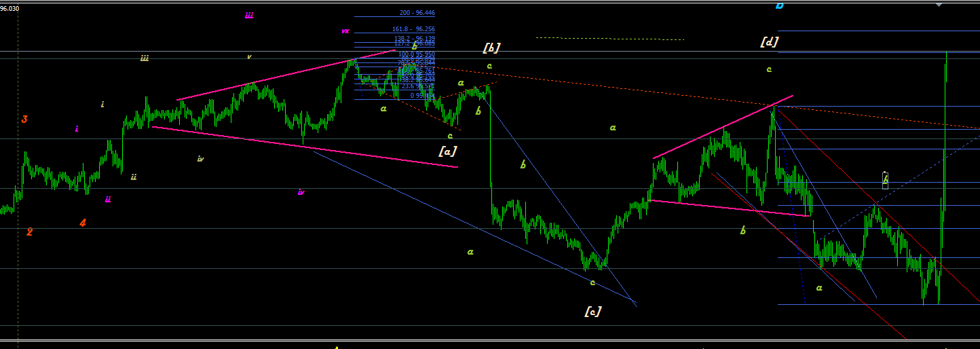Click the Fibonacci level text 200 - 96.446
This screenshot has width=980, height=349.
tap(417, 13)
